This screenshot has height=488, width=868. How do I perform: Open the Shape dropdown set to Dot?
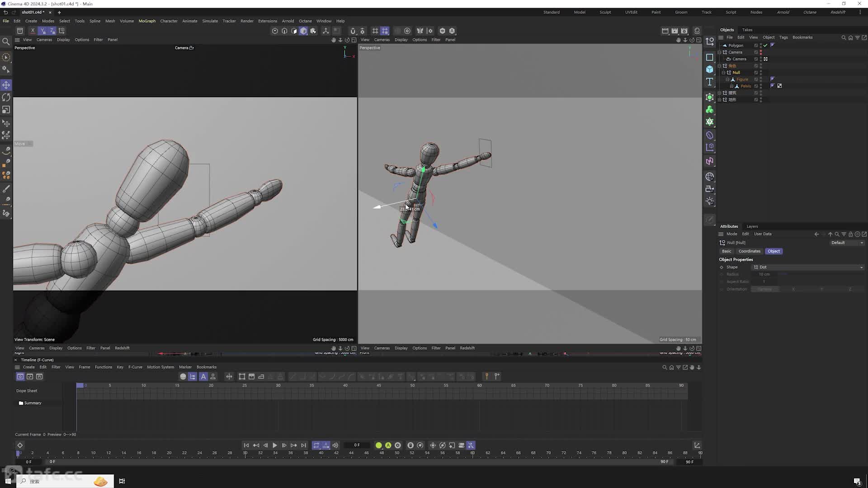[x=808, y=267]
